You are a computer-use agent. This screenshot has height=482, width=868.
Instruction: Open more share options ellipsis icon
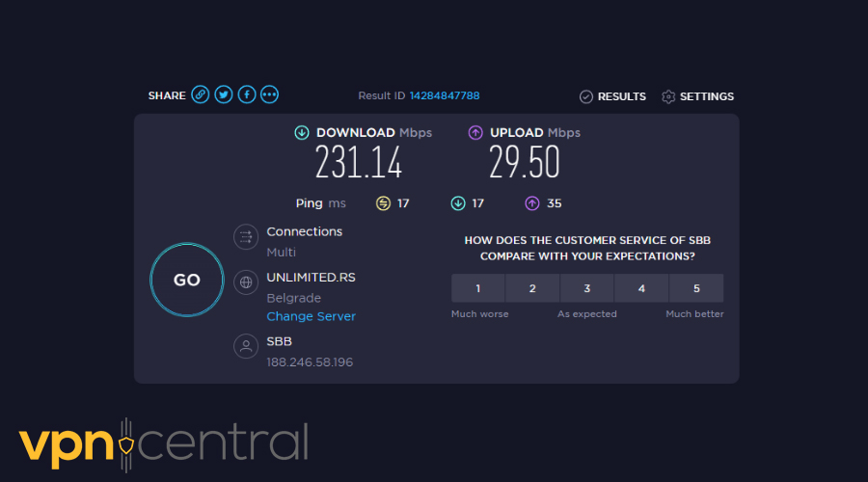click(270, 94)
